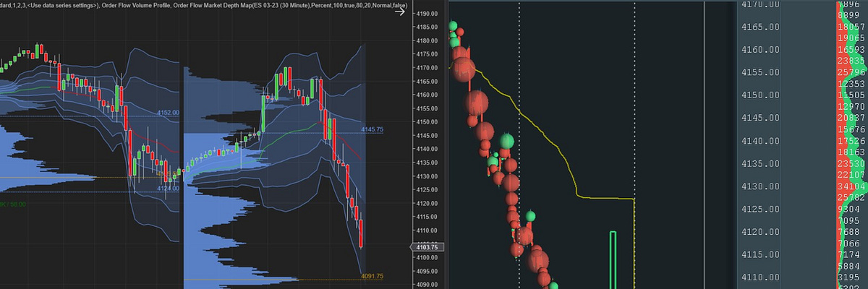Click volume value 12353 in the profile column
Image resolution: width=868 pixels, height=289 pixels.
tap(851, 84)
